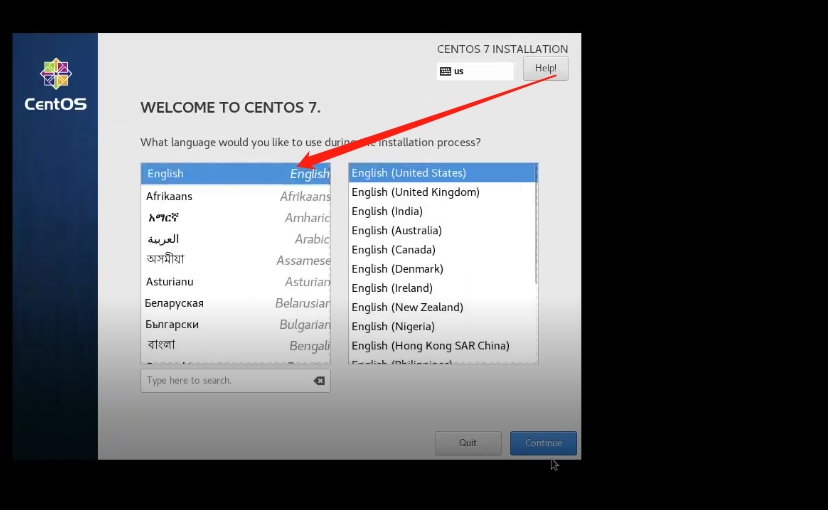Choose English (New Zealand) locale

coord(442,307)
